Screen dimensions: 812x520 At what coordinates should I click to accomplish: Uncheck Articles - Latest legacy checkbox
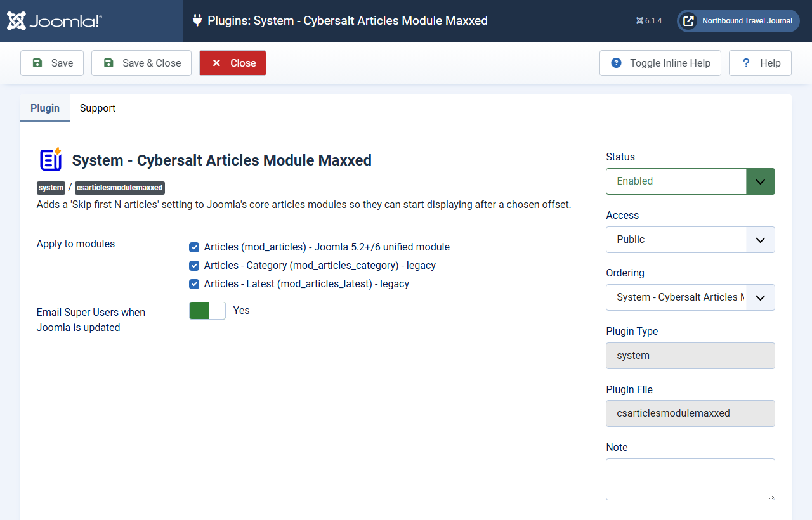[x=194, y=284]
